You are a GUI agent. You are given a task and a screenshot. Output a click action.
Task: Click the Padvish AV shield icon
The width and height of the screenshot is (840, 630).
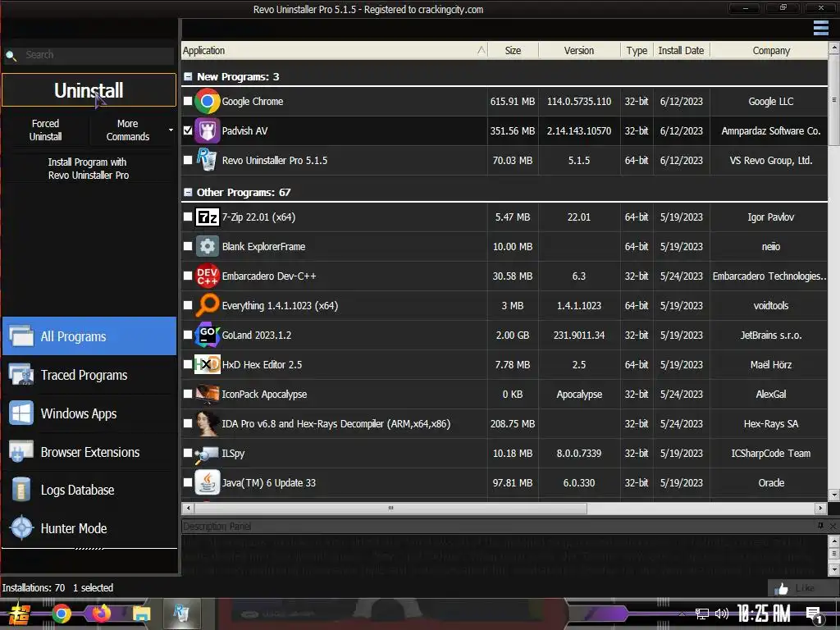(x=208, y=130)
